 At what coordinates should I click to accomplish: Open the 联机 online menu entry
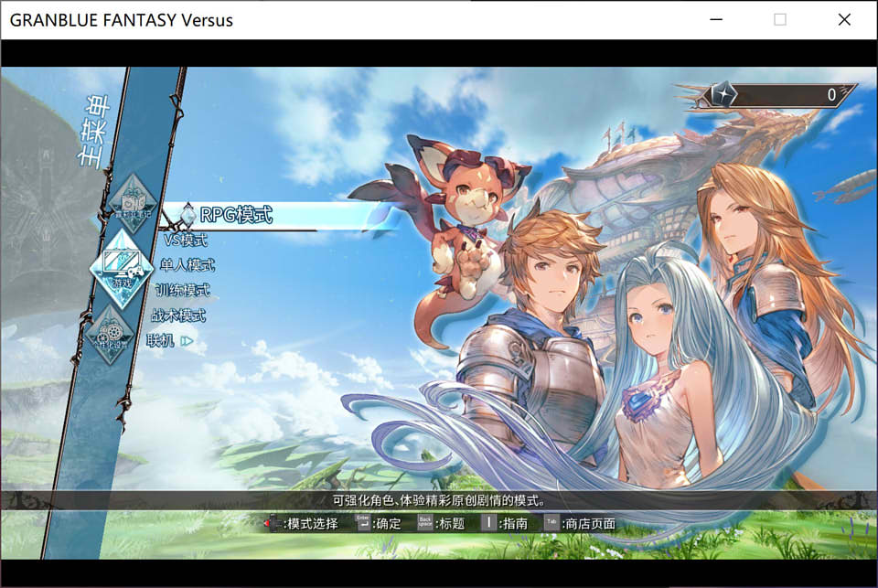(x=161, y=340)
